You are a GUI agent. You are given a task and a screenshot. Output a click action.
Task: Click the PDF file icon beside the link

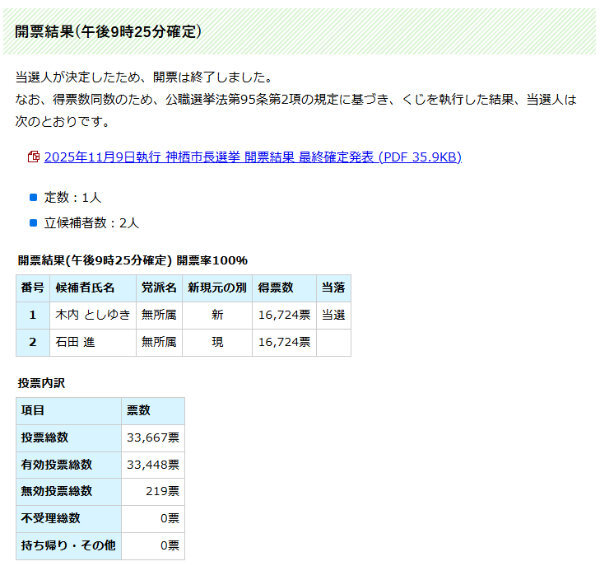[34, 157]
